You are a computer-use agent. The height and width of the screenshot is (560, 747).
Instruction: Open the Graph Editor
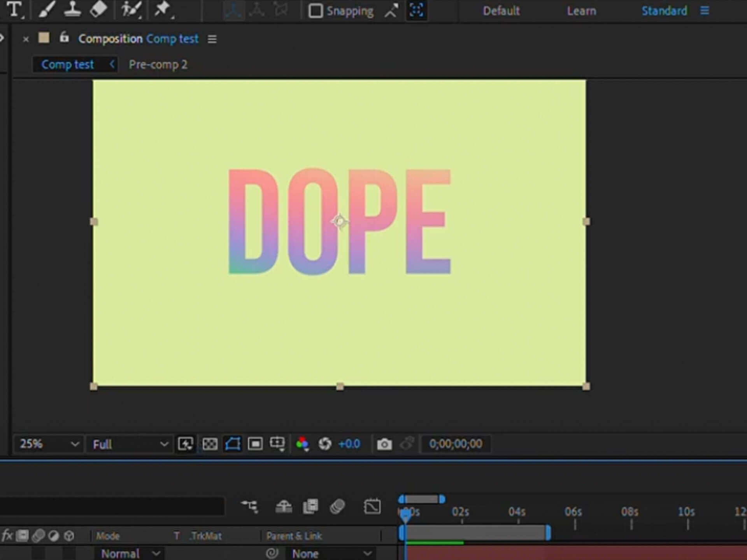pos(372,507)
